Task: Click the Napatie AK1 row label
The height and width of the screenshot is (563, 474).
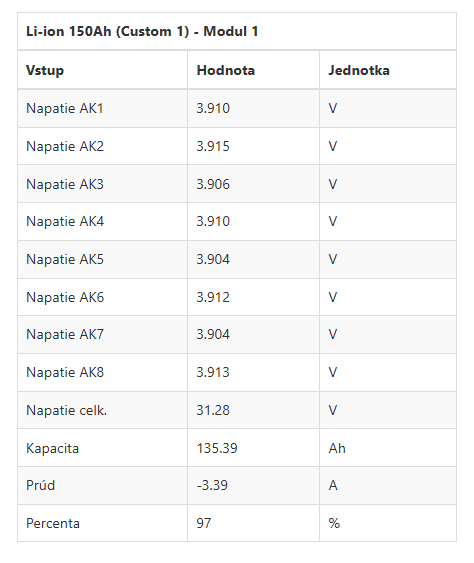Action: tap(65, 108)
